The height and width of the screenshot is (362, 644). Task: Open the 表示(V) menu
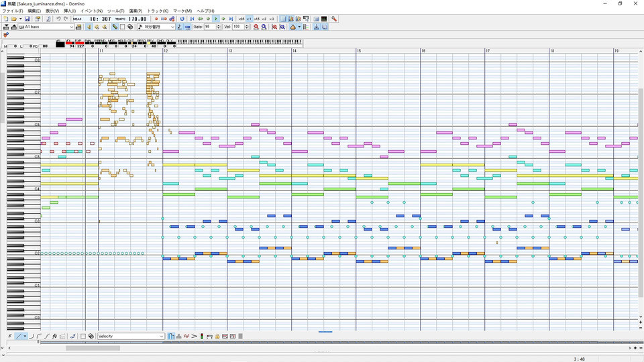52,11
